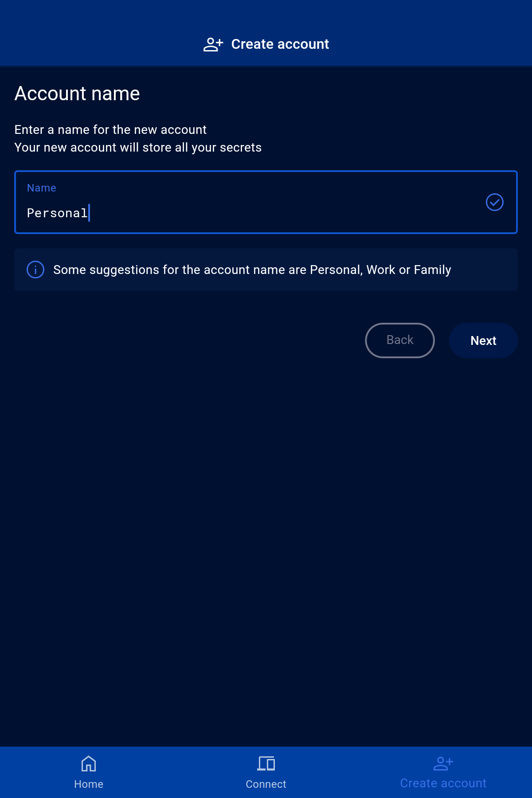532x798 pixels.
Task: Click the person-add icon in the header
Action: click(213, 44)
